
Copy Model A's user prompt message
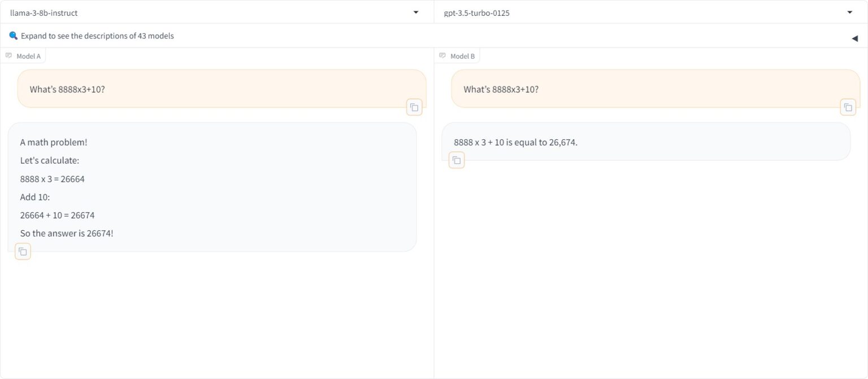414,107
